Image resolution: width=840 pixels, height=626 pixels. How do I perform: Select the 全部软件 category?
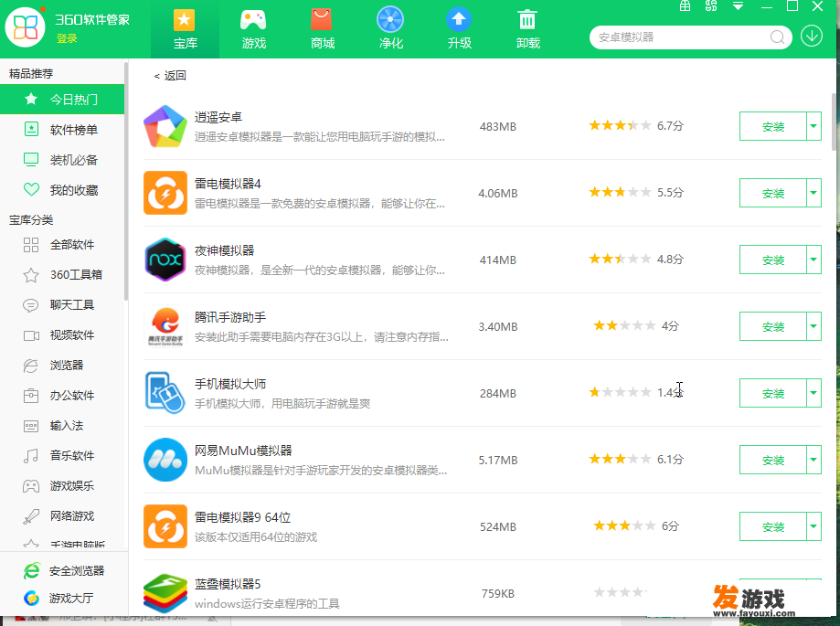62,245
